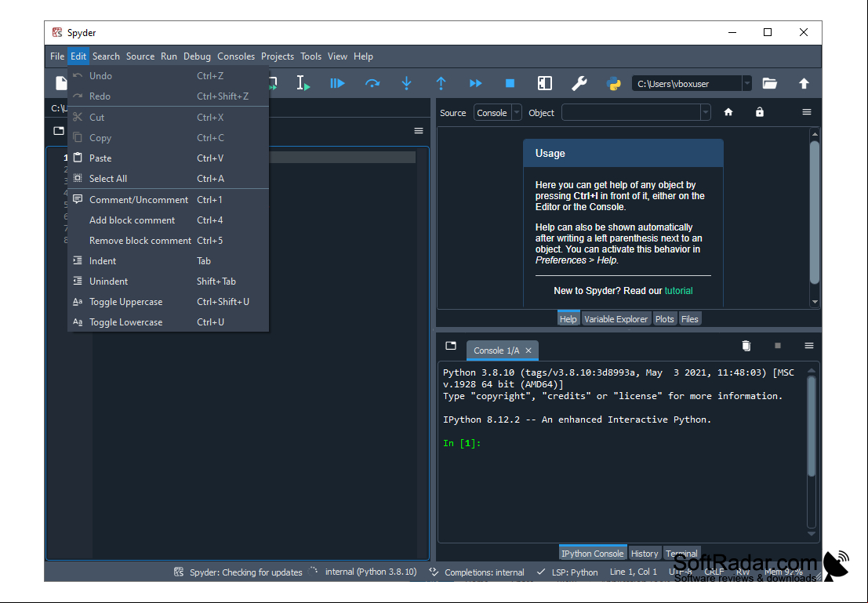The height and width of the screenshot is (603, 868).
Task: Open Help pane options hamburger menu
Action: click(x=807, y=112)
